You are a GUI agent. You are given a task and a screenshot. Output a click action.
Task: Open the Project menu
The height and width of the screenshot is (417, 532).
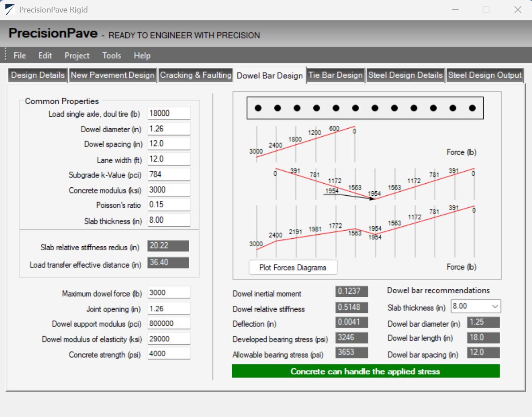click(77, 55)
